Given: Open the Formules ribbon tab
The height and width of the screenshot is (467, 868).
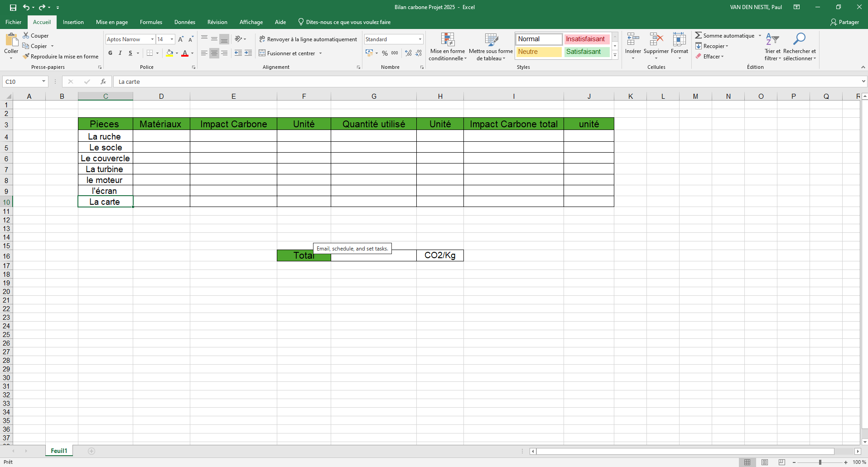Looking at the screenshot, I should pos(151,22).
